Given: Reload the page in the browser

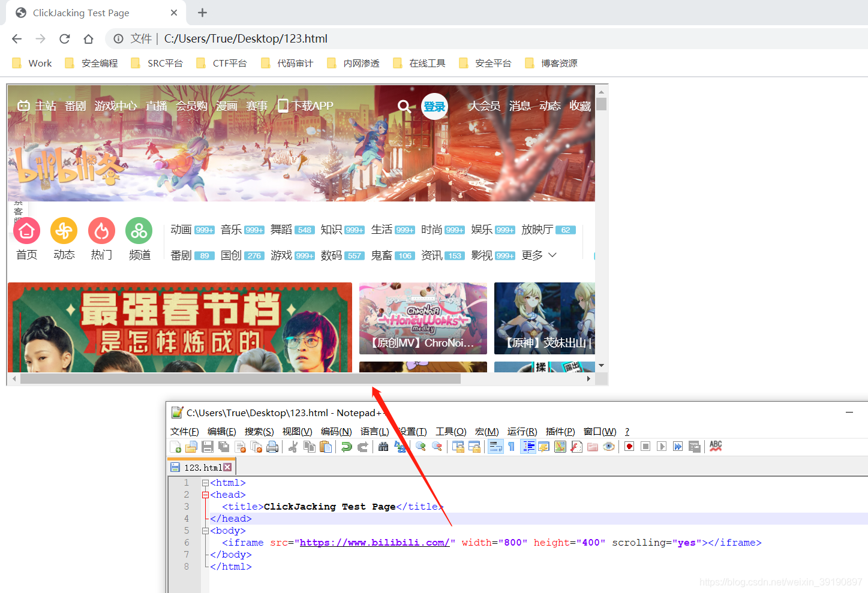Looking at the screenshot, I should pos(65,39).
